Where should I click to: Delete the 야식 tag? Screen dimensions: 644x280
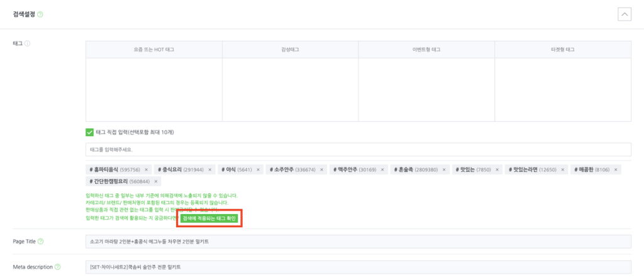[x=258, y=170]
